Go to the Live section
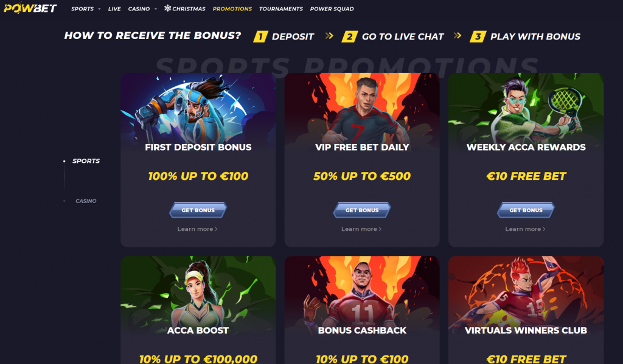The height and width of the screenshot is (364, 623). pos(114,9)
